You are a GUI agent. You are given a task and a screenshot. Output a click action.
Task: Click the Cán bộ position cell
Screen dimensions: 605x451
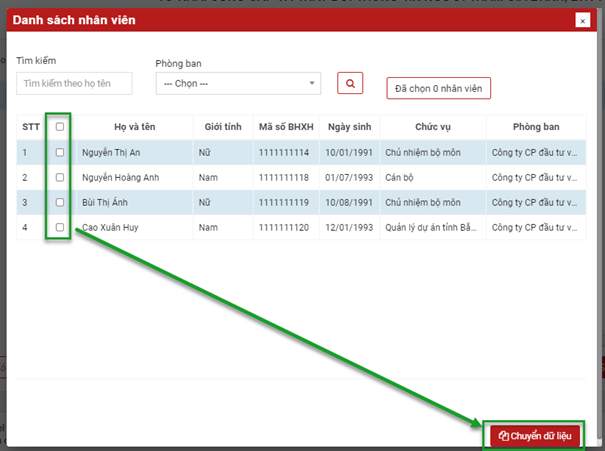(x=402, y=177)
